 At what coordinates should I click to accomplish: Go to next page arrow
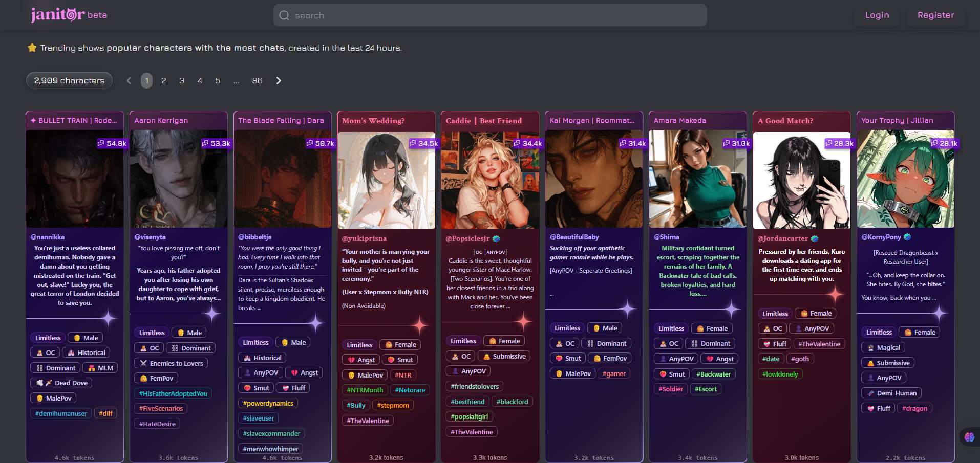(x=279, y=80)
